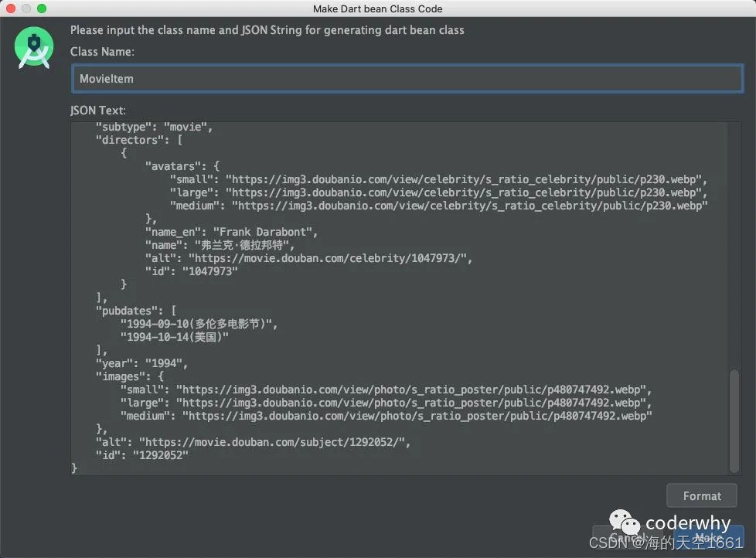This screenshot has width=756, height=558.
Task: Click the Android Studio logo icon
Action: 34,48
